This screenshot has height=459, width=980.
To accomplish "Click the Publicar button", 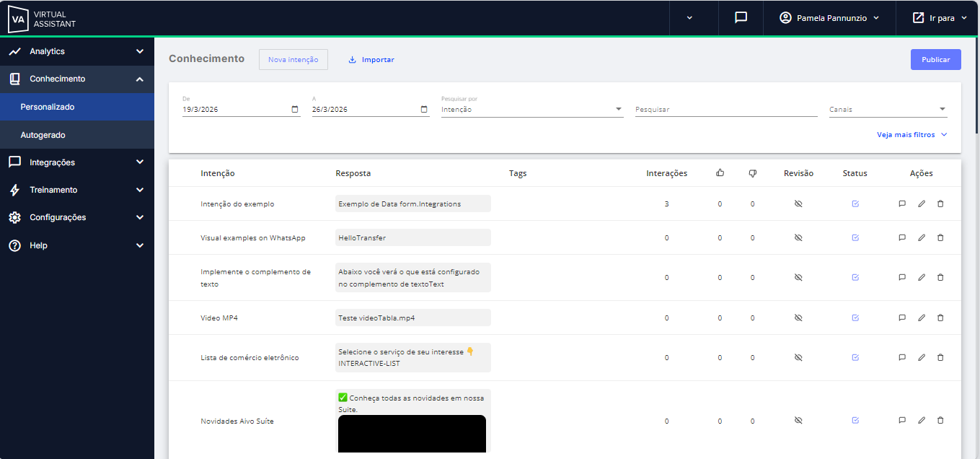I will 935,60.
